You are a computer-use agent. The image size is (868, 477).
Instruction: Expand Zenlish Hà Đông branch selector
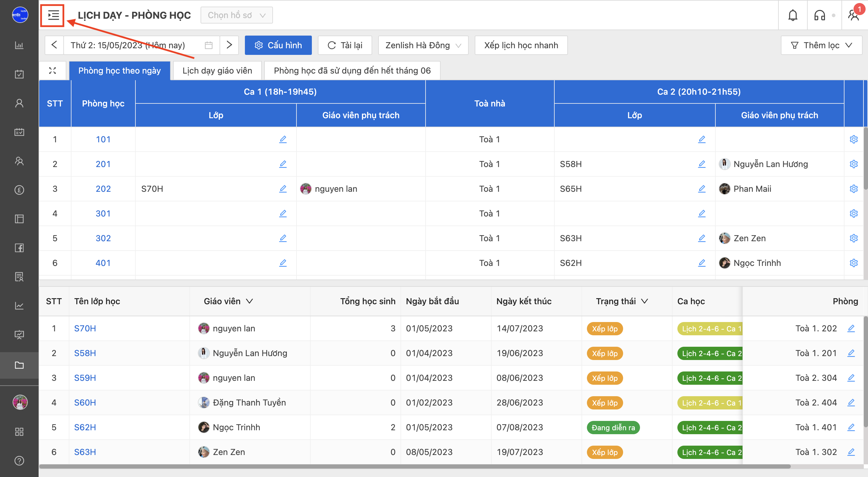pos(423,45)
